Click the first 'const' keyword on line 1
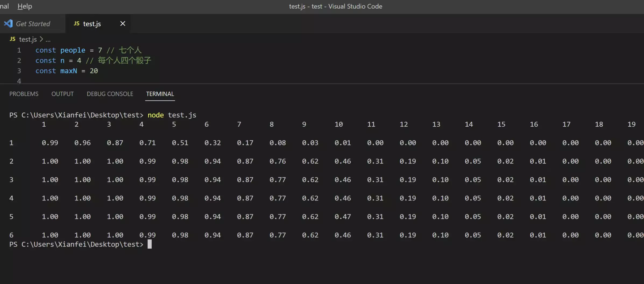644x284 pixels. [46, 50]
